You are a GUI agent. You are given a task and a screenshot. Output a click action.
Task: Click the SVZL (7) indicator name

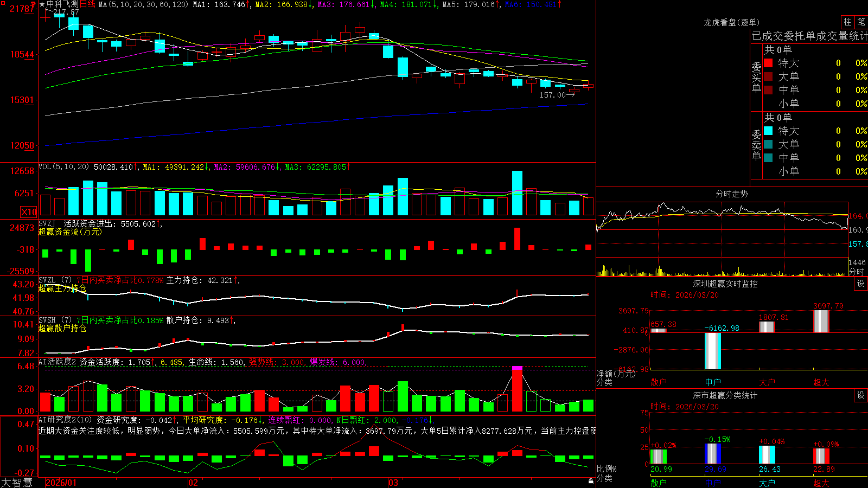point(55,280)
